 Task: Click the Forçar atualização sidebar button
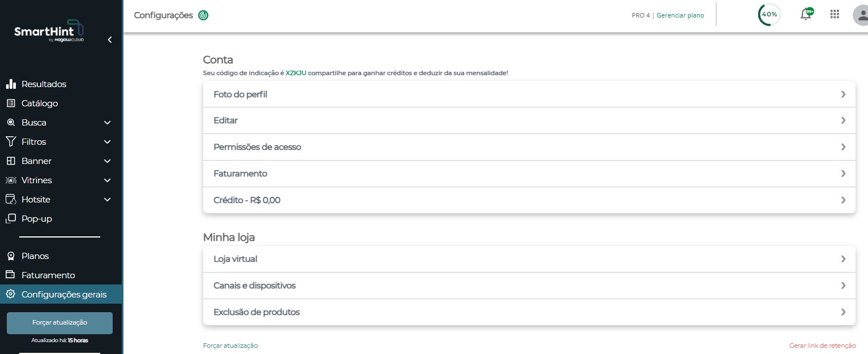point(59,323)
